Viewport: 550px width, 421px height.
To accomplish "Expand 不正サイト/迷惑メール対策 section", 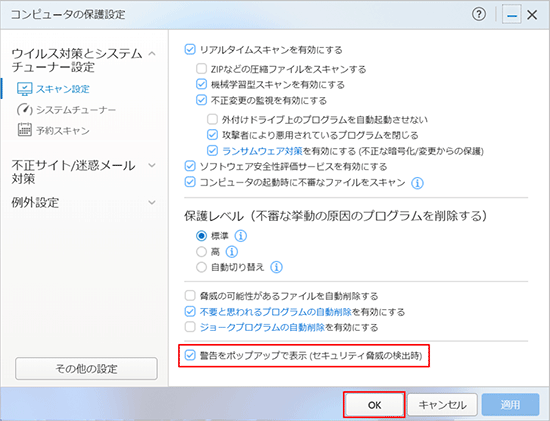I will [152, 165].
